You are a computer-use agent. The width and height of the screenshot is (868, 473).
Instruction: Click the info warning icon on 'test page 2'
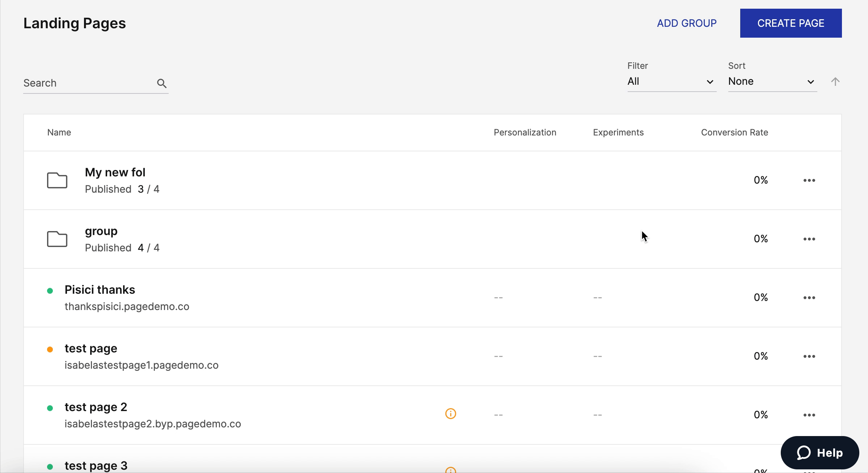[x=451, y=414]
